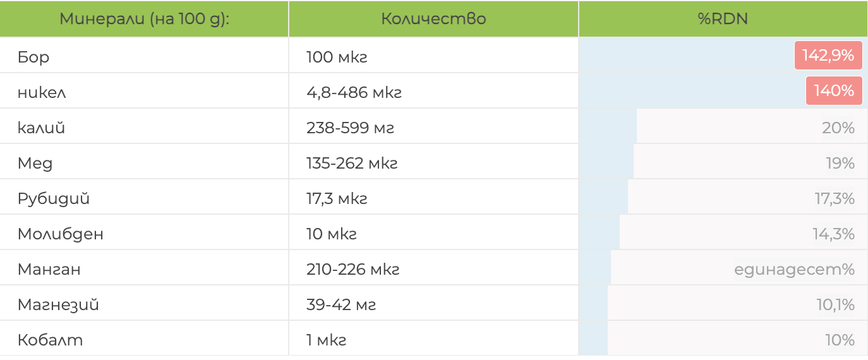Screen dimensions: 868x360
Task: Click the 20% progress bar value
Action: [838, 128]
